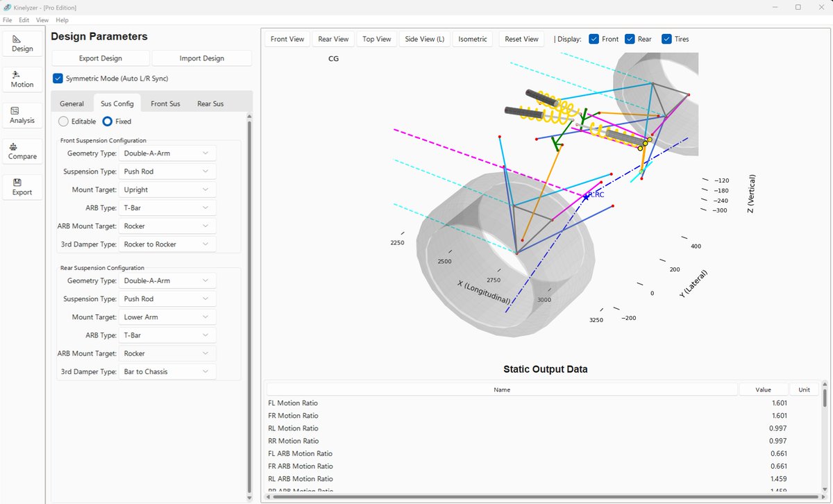Open front Suspension Type dropdown
Image resolution: width=833 pixels, height=504 pixels.
click(167, 171)
